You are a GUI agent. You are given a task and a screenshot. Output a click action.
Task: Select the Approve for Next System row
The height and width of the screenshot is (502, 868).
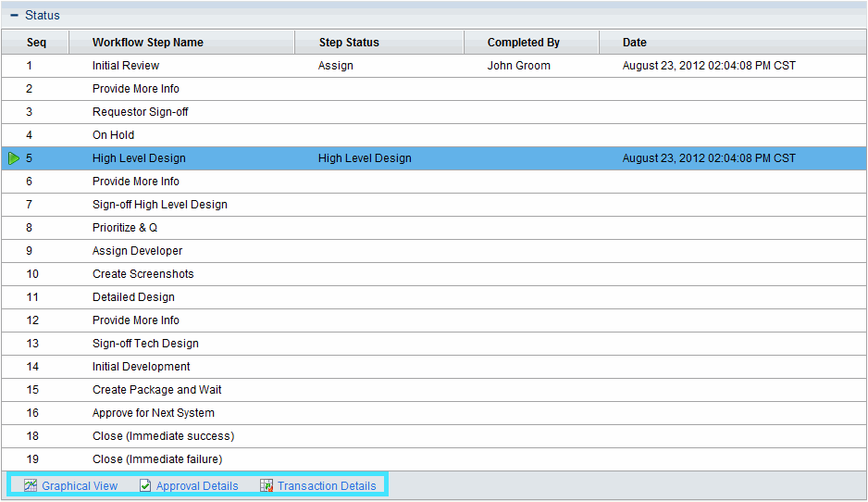click(x=154, y=413)
